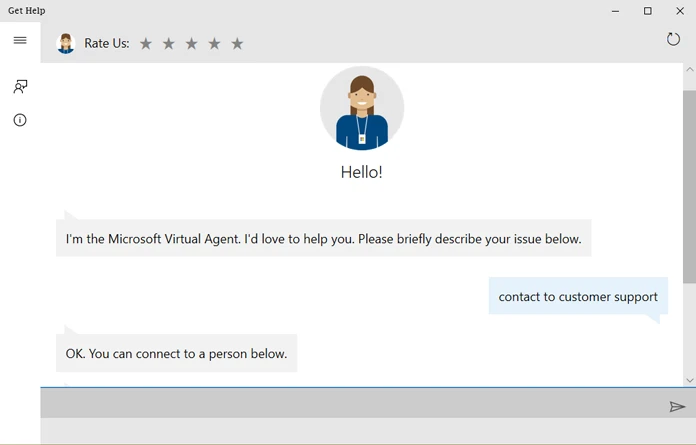This screenshot has width=696, height=445.
Task: Click the contact support person icon
Action: pyautogui.click(x=20, y=87)
